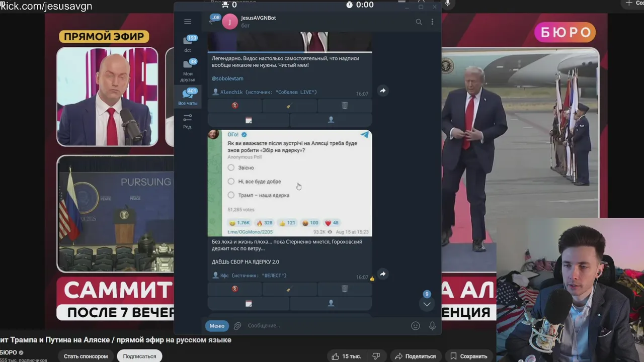The height and width of the screenshot is (362, 644).
Task: Select the Все чаты folder
Action: [188, 97]
